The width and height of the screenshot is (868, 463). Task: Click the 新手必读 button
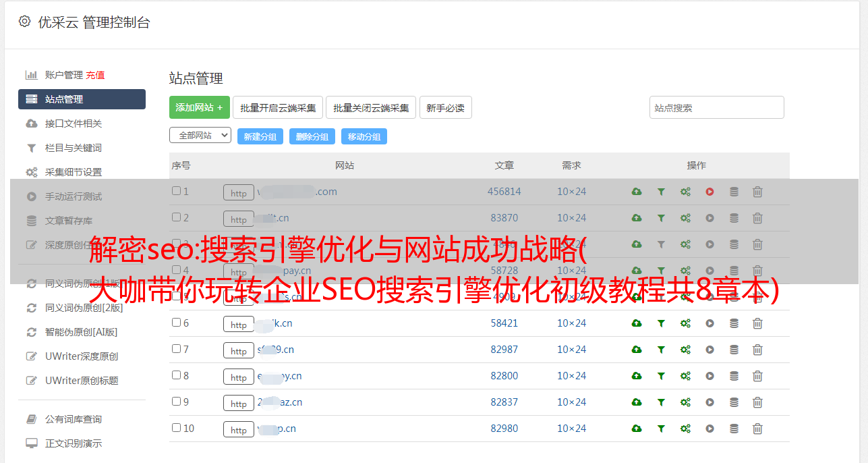coord(446,107)
